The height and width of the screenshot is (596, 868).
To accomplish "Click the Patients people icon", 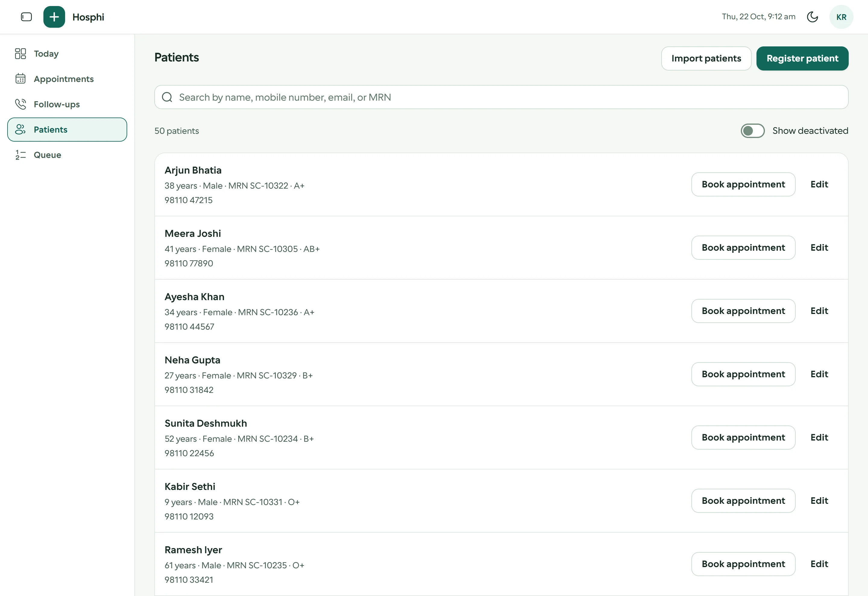I will point(20,130).
